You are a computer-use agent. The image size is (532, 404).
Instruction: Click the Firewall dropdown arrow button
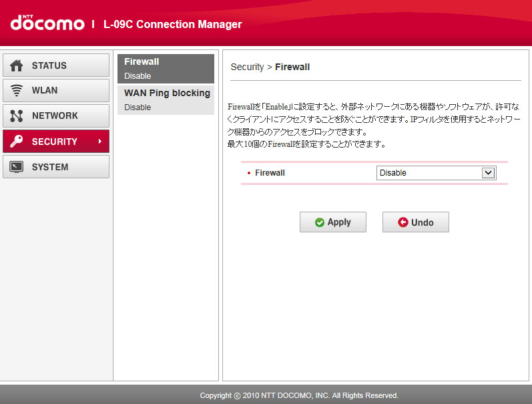pyautogui.click(x=489, y=173)
